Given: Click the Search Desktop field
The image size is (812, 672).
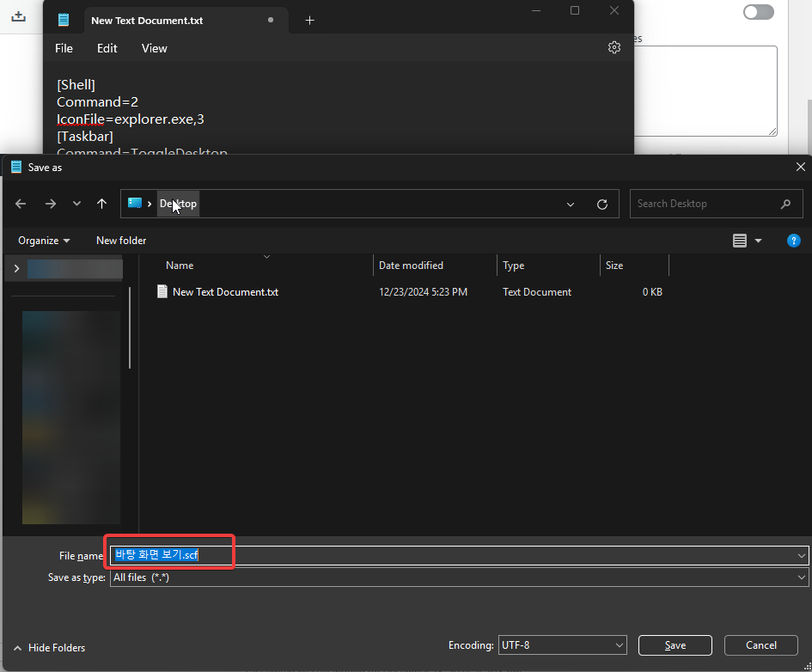Looking at the screenshot, I should [x=705, y=204].
